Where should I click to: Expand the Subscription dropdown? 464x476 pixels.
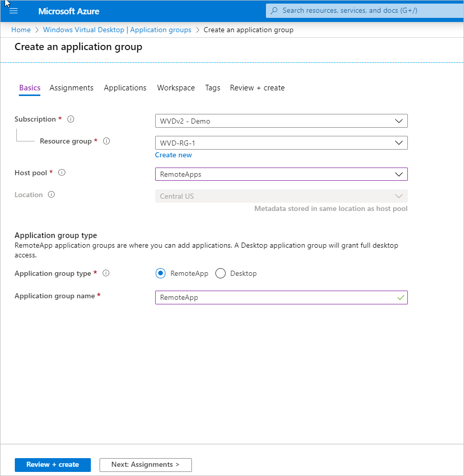(281, 121)
